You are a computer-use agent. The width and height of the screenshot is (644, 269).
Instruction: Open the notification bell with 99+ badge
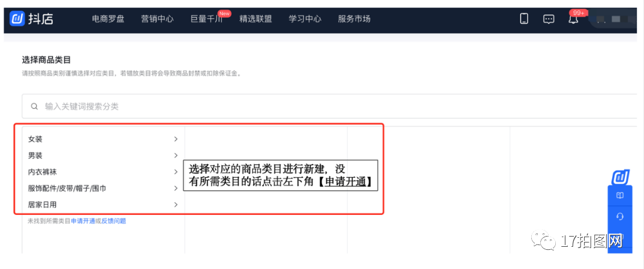(573, 19)
